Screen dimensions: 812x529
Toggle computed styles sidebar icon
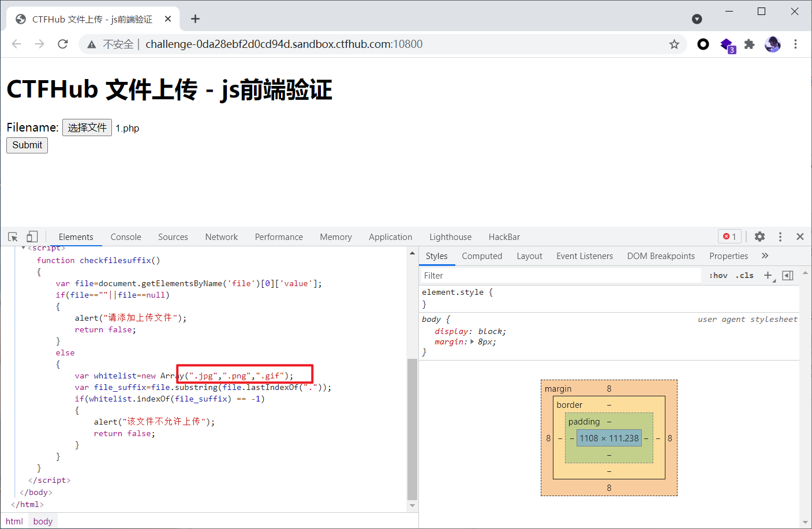pos(788,276)
